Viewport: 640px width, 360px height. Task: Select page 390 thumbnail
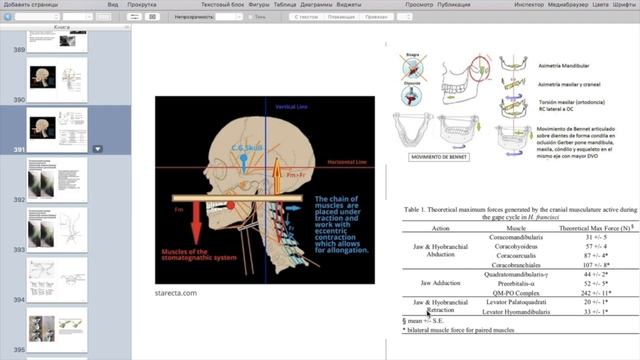(x=57, y=80)
